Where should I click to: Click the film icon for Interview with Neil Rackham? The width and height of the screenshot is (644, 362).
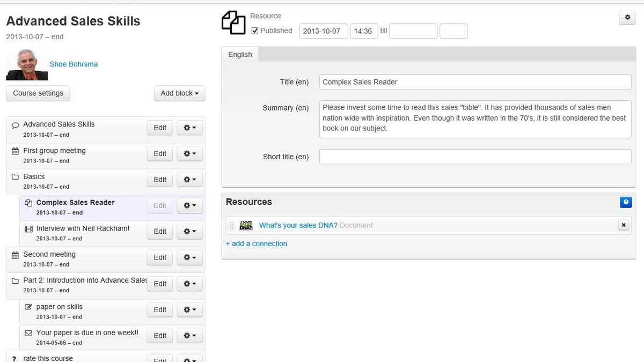tap(28, 229)
